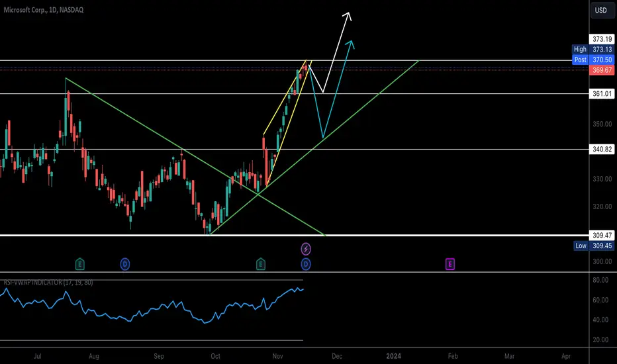Select the 373.19 price level label

point(602,39)
